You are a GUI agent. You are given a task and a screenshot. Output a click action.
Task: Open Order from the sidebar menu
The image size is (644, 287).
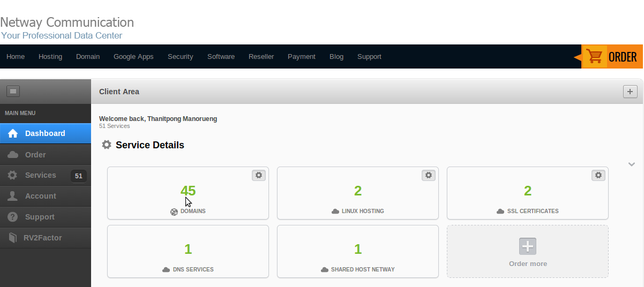(x=35, y=155)
